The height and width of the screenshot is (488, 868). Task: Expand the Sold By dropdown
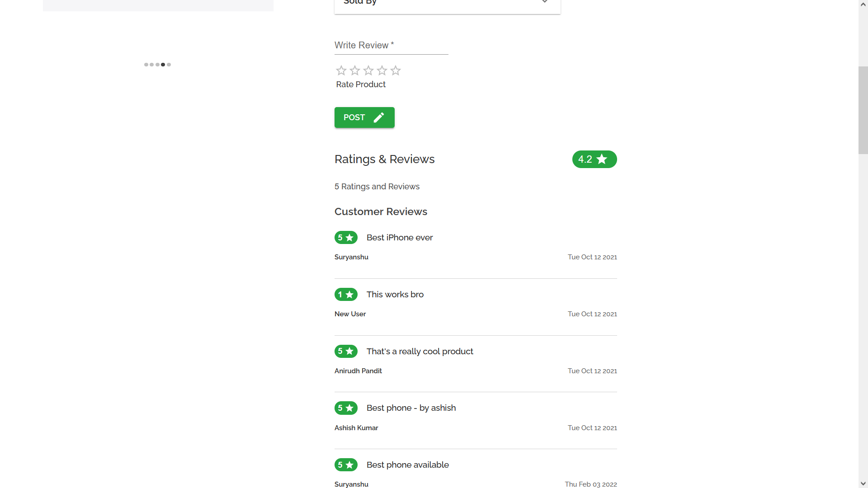tap(448, 4)
